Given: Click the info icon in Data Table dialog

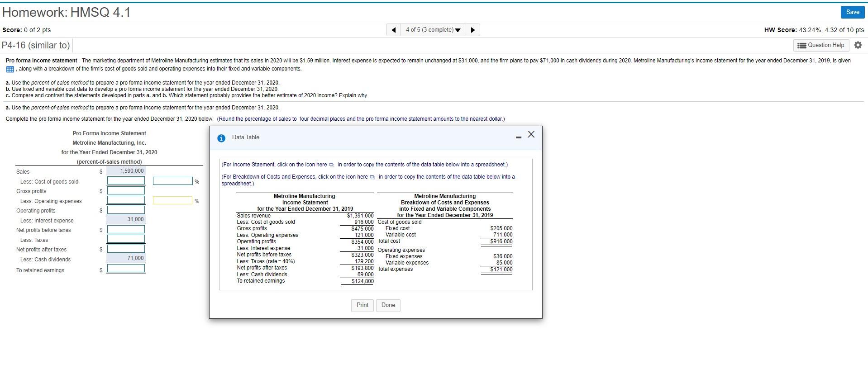Looking at the screenshot, I should [221, 138].
